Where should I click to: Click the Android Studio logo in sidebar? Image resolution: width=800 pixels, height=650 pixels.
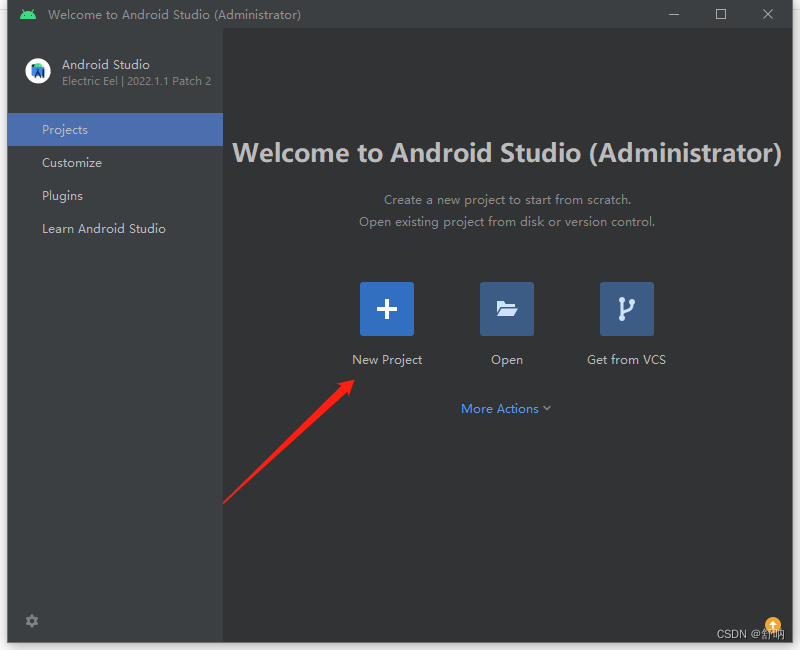(x=38, y=71)
